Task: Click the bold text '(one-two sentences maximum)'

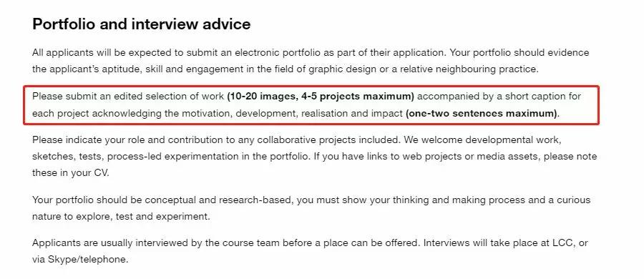Action: (482, 113)
